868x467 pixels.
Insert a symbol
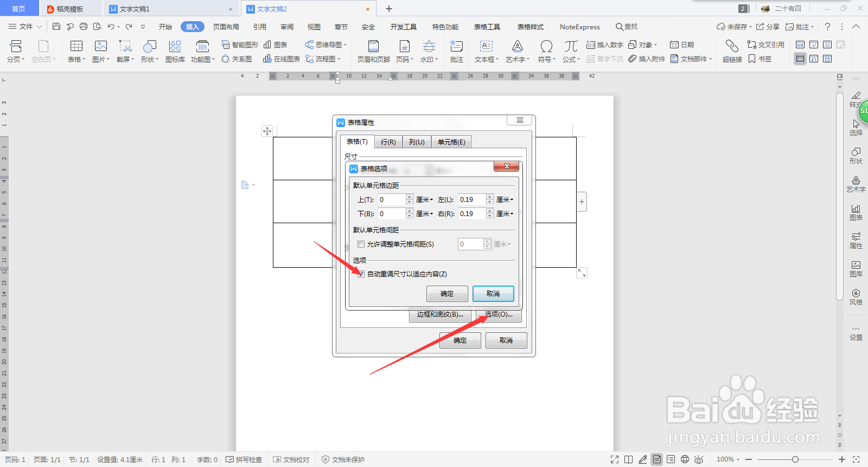(546, 52)
